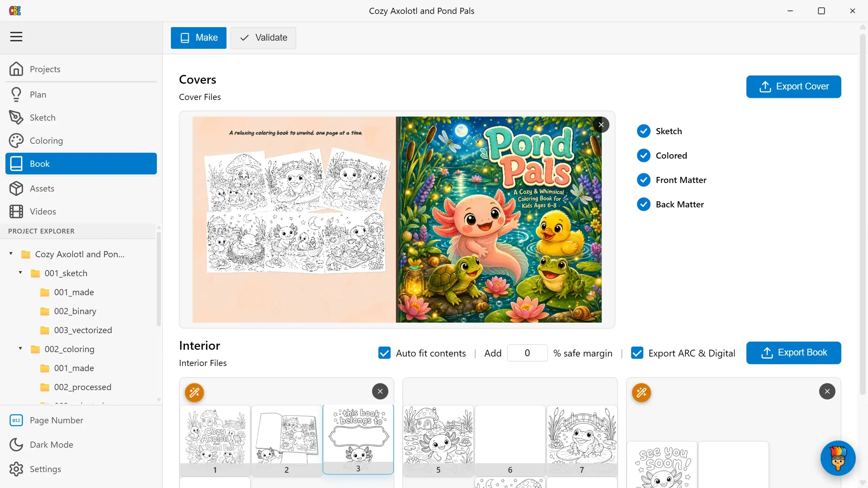Collapse the 002_coloring folder

tap(20, 349)
